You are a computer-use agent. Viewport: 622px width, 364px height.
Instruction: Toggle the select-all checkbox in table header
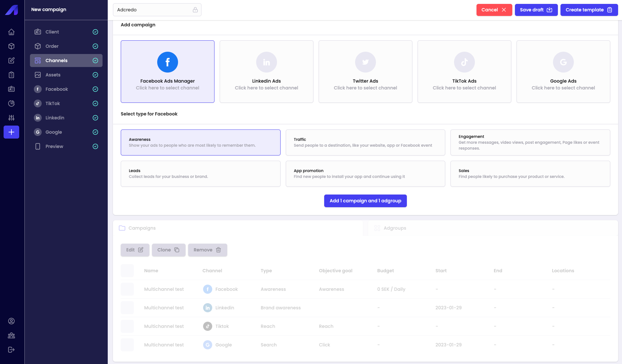pyautogui.click(x=127, y=271)
